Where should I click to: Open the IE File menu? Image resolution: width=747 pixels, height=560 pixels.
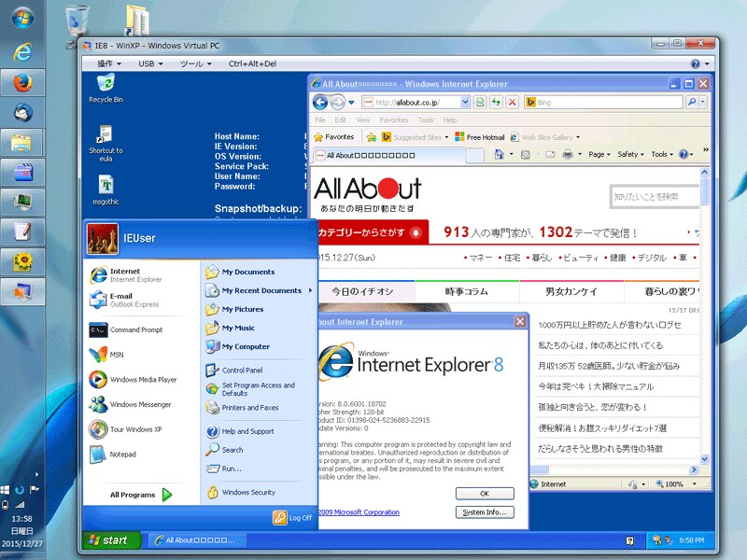coord(320,120)
